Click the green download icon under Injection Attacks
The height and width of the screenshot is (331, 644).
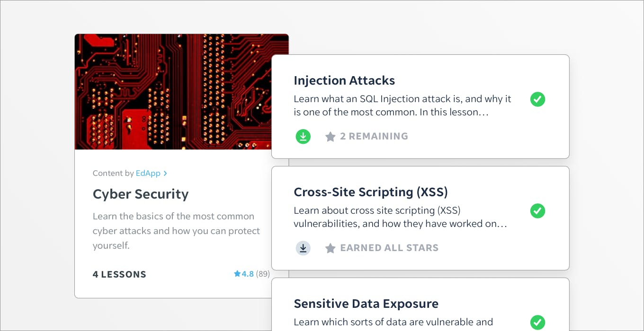[303, 137]
